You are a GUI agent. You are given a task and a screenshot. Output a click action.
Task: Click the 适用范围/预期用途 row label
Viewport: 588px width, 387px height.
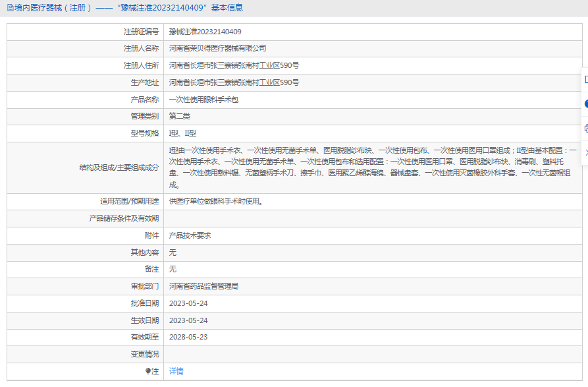124,202
